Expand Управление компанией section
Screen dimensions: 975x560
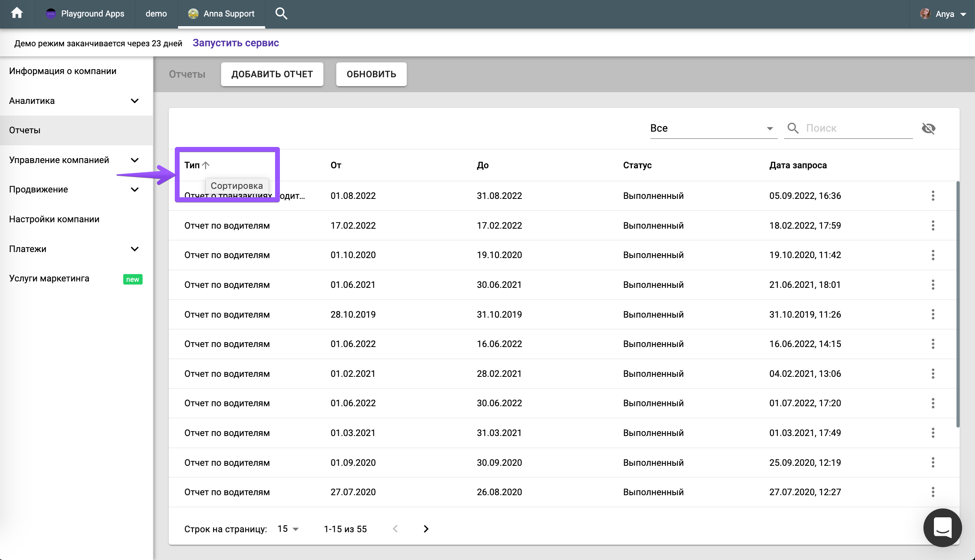pos(135,160)
